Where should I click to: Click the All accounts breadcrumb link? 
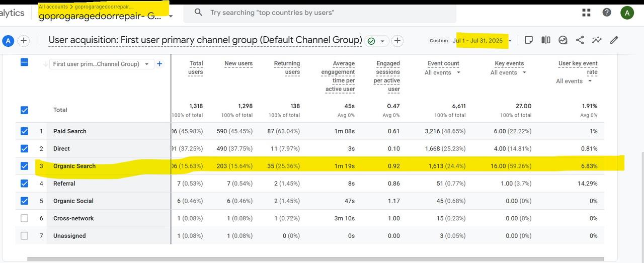coord(53,7)
